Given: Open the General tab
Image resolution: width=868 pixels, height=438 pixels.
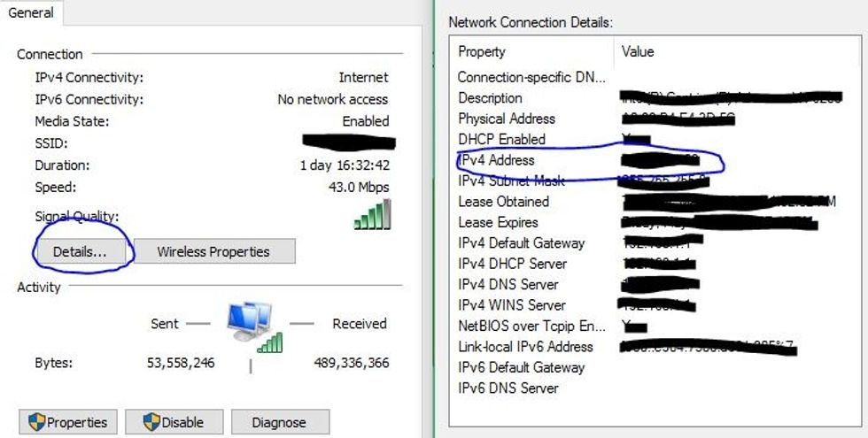Looking at the screenshot, I should pos(30,12).
